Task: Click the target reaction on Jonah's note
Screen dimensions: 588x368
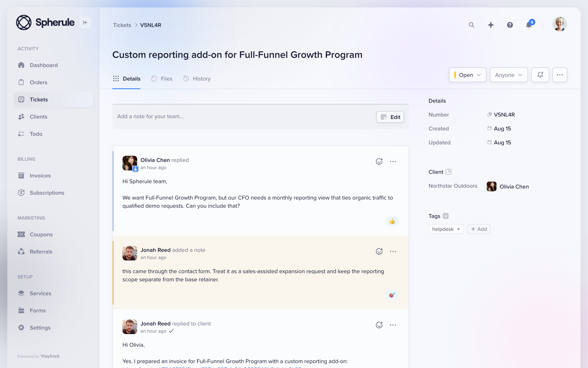Action: 392,295
